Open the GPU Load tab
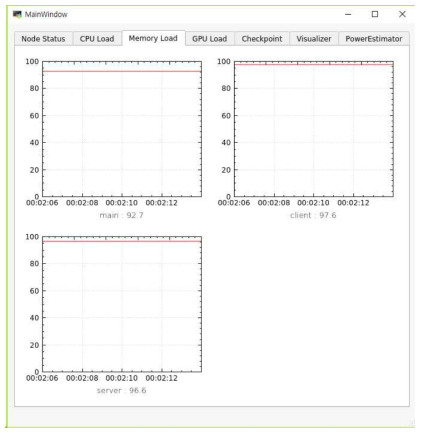This screenshot has height=434, width=424. [210, 39]
